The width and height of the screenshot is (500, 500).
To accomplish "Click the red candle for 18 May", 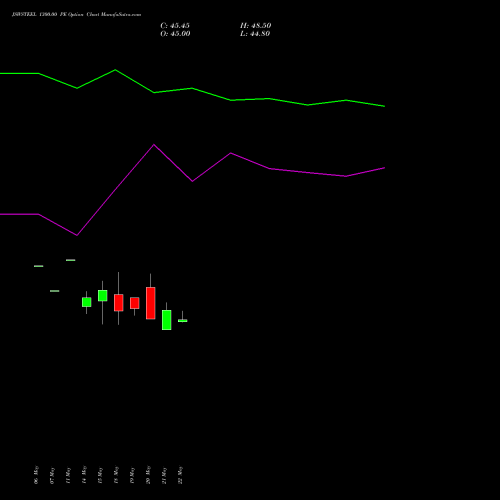I will [119, 303].
